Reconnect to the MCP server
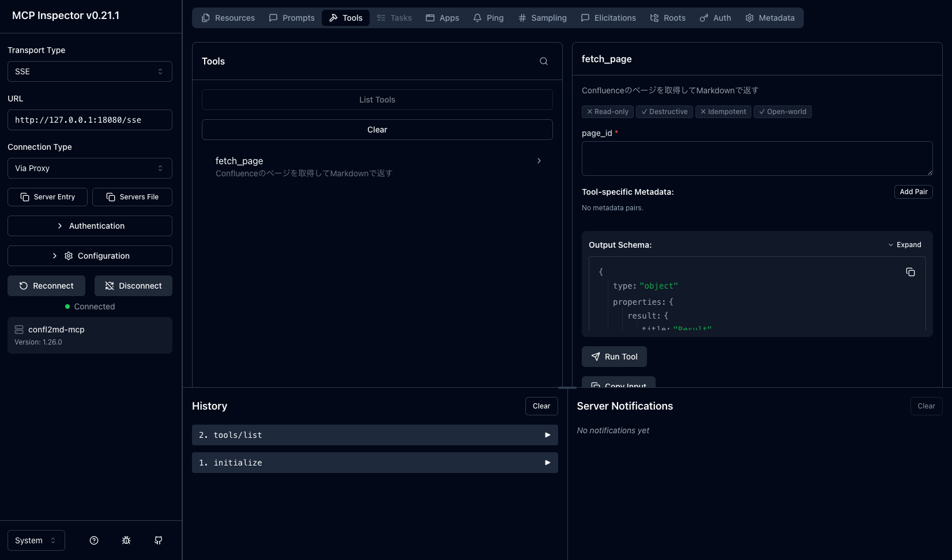The image size is (952, 560). click(46, 286)
